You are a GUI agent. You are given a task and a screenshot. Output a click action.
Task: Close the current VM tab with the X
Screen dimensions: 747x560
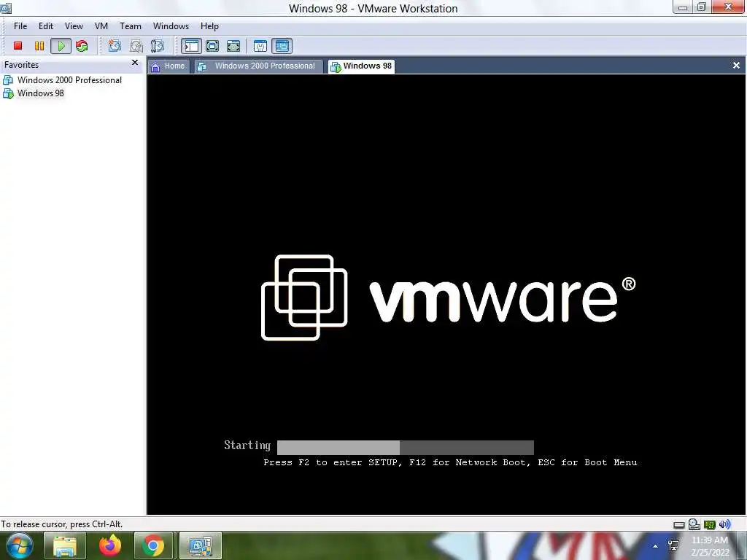pyautogui.click(x=736, y=65)
